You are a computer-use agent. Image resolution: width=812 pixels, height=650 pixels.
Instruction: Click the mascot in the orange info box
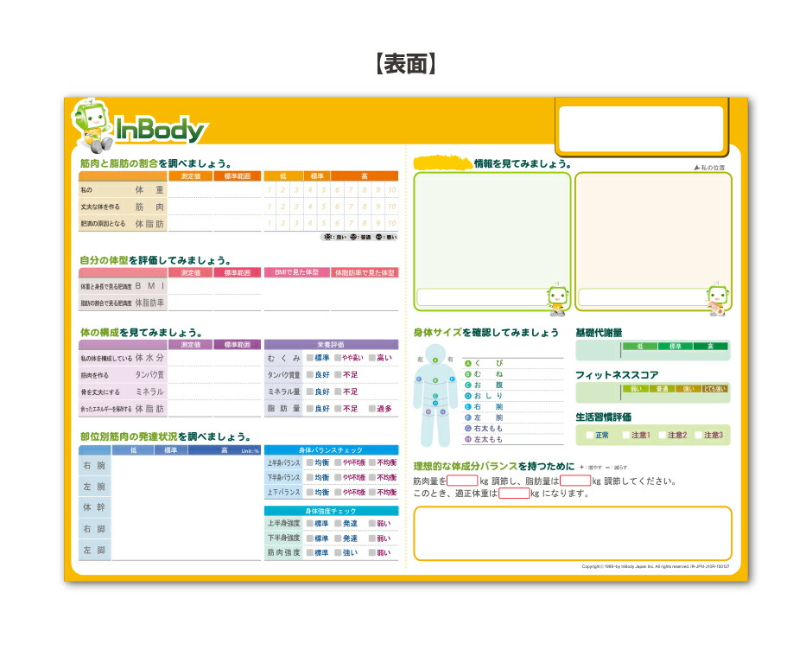pos(716,296)
